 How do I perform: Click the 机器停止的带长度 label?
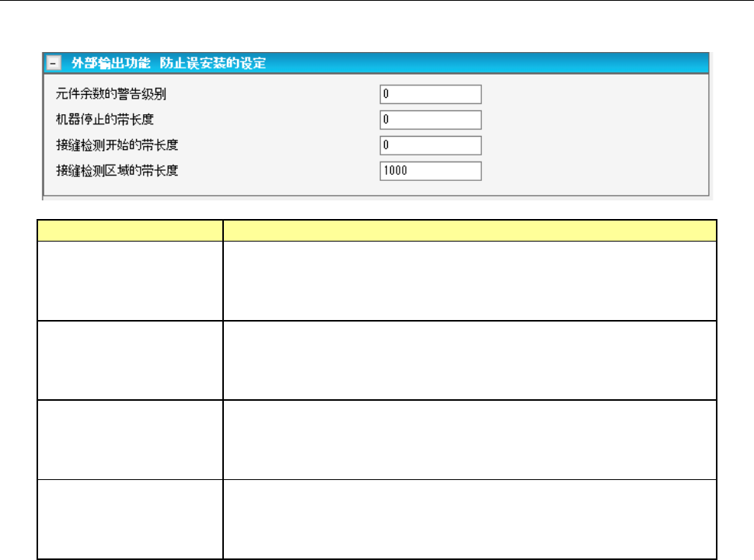(105, 119)
